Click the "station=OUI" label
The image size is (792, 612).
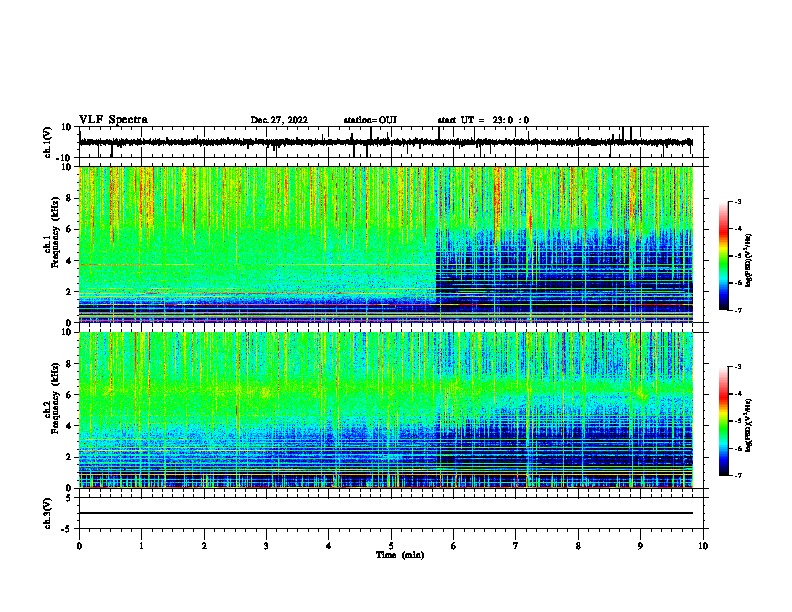370,120
